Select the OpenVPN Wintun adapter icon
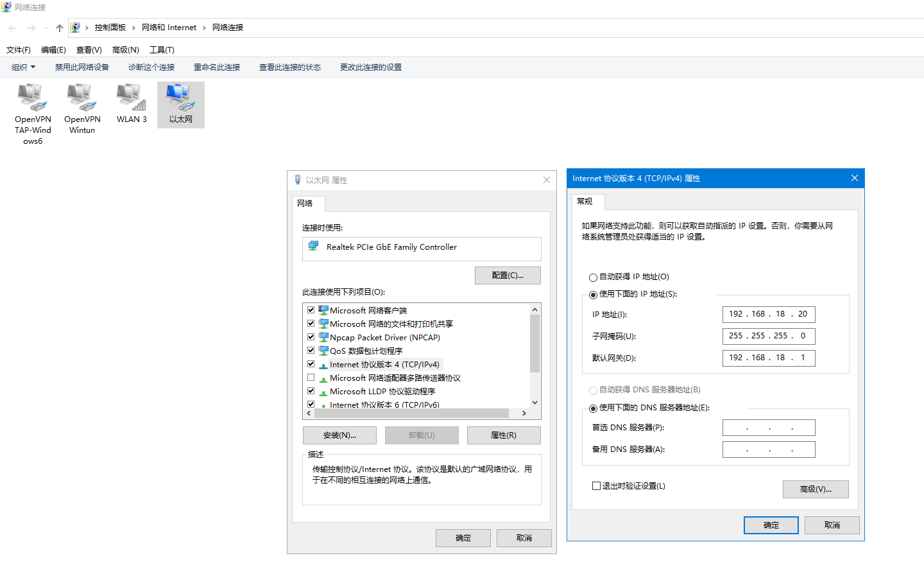This screenshot has height=576, width=924. [81, 98]
